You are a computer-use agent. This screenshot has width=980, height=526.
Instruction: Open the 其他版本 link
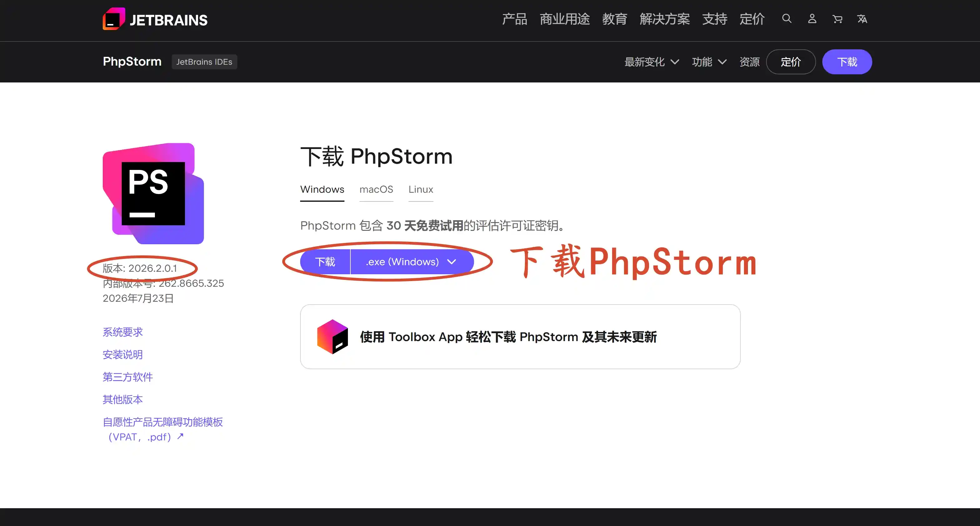click(x=122, y=399)
